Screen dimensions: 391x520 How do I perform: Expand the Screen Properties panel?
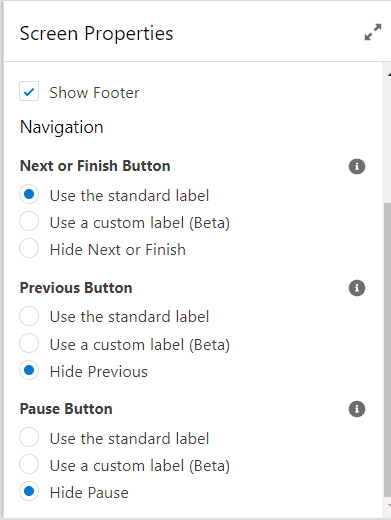pyautogui.click(x=373, y=32)
